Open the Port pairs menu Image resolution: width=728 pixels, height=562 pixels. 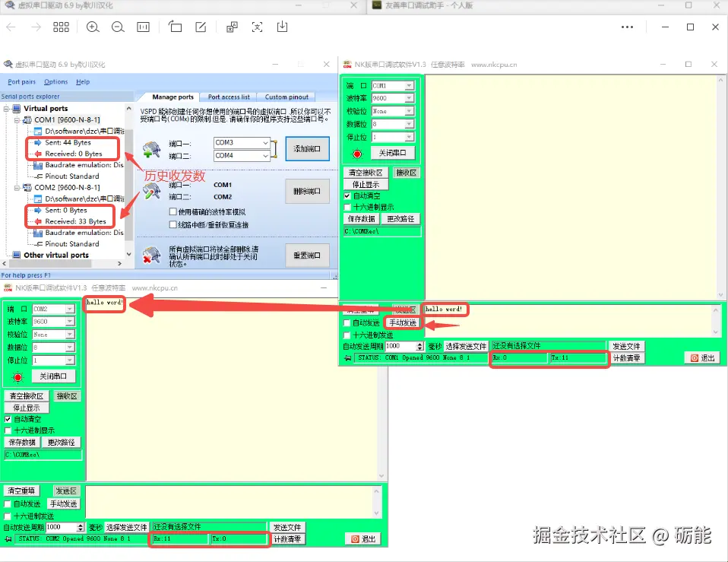pyautogui.click(x=21, y=81)
